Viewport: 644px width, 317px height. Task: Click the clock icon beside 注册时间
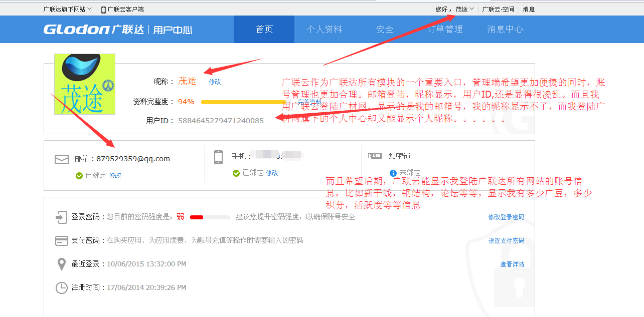point(62,287)
